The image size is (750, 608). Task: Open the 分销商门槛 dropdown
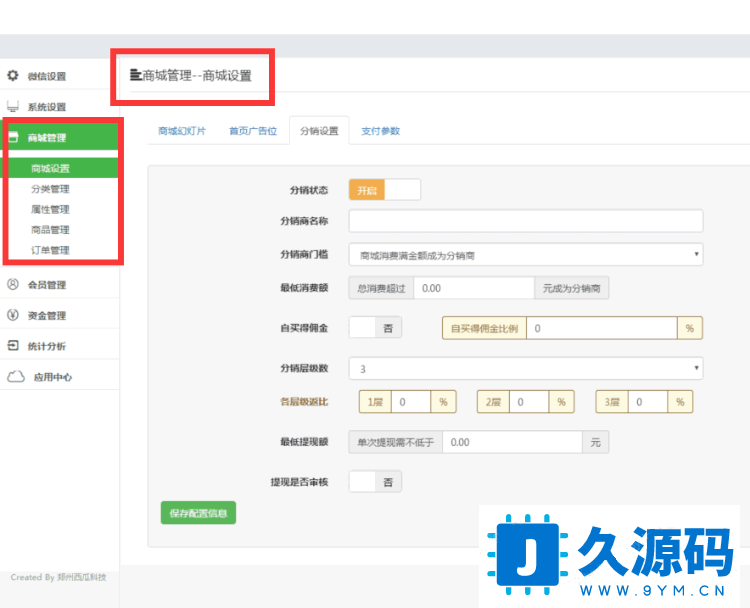coord(525,255)
